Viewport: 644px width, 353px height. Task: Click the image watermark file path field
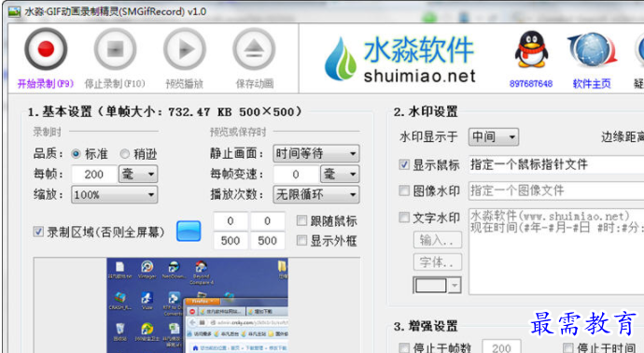pos(556,191)
